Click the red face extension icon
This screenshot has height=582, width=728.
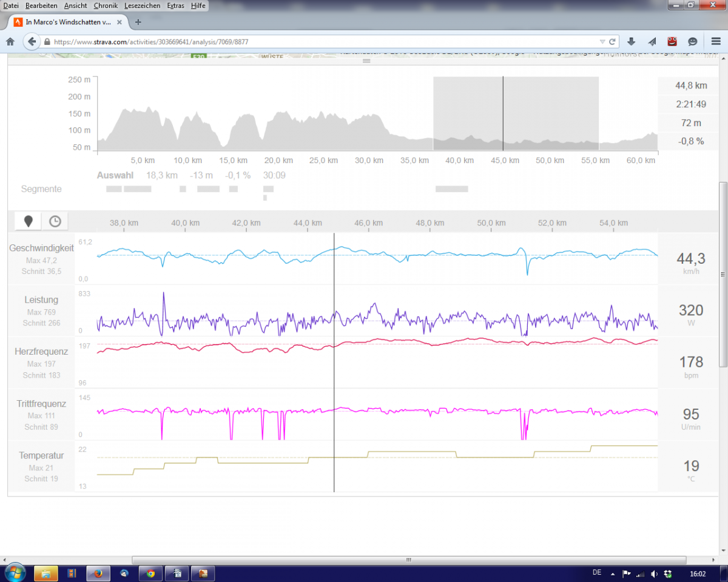672,42
